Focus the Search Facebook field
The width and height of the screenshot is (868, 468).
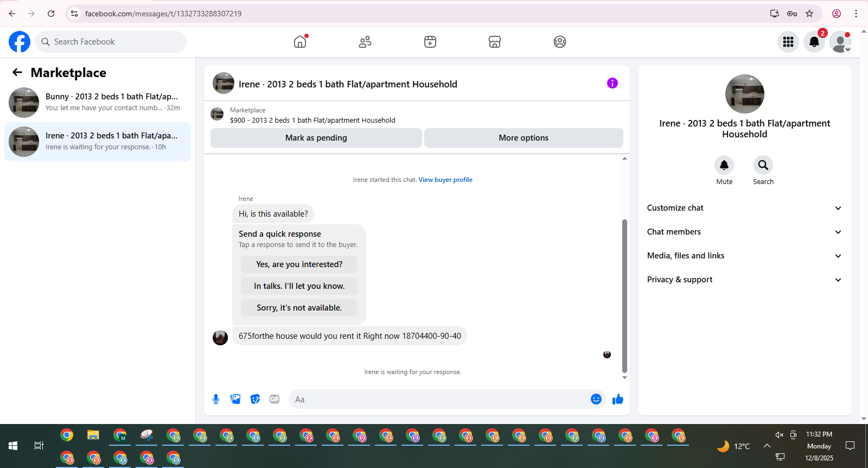111,42
